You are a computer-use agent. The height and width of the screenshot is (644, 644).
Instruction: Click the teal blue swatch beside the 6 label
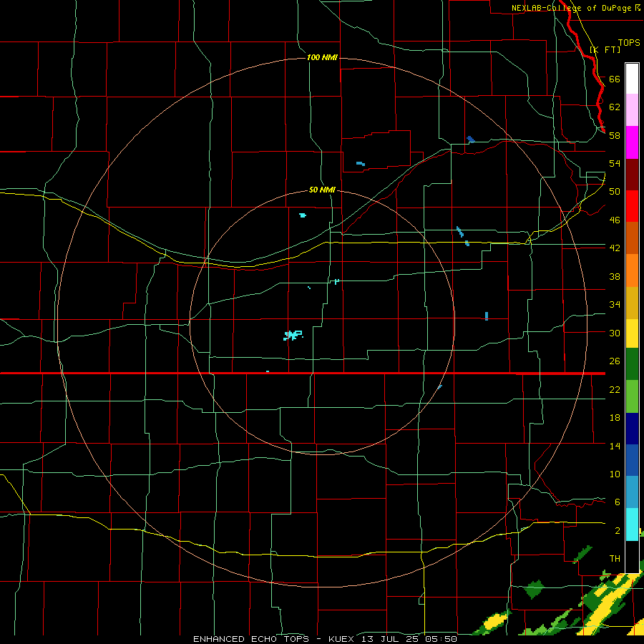[x=632, y=492]
